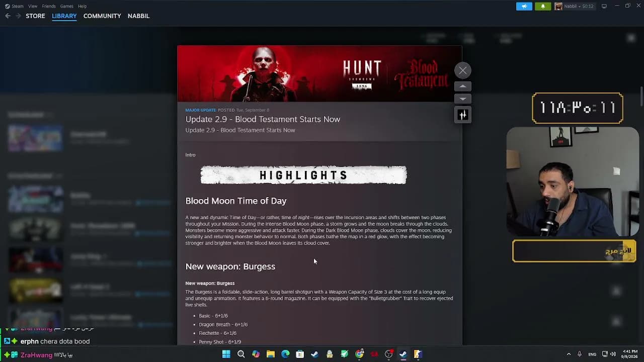
Task: Click the 'New weapon: Burgess' large heading
Action: coord(230,266)
